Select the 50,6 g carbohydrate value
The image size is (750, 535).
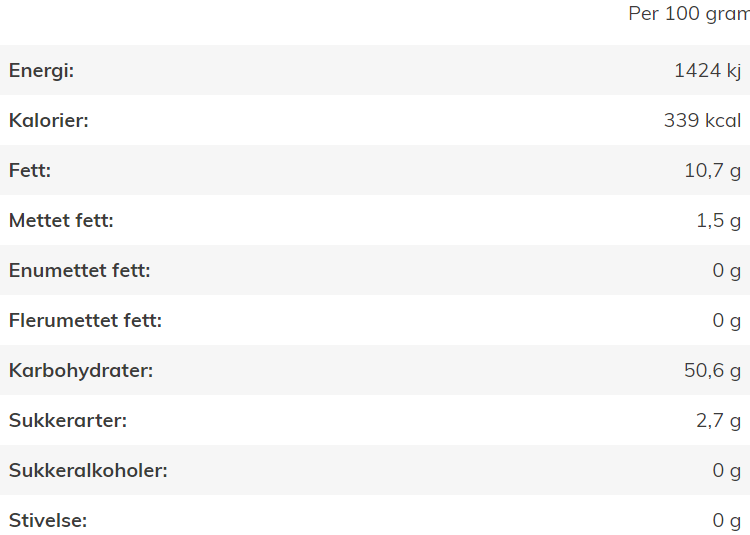tap(713, 371)
